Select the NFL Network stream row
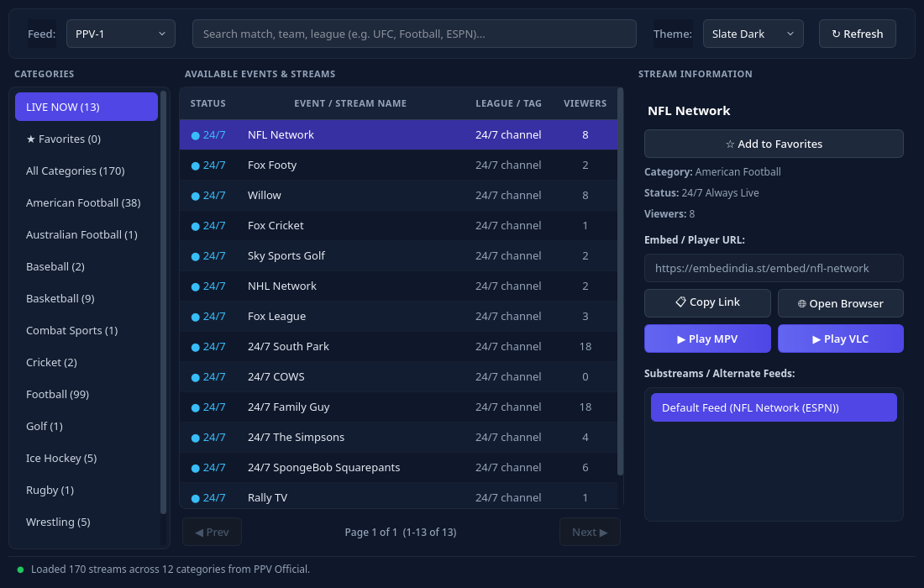Screen dimensions: 924x588 click(398, 135)
